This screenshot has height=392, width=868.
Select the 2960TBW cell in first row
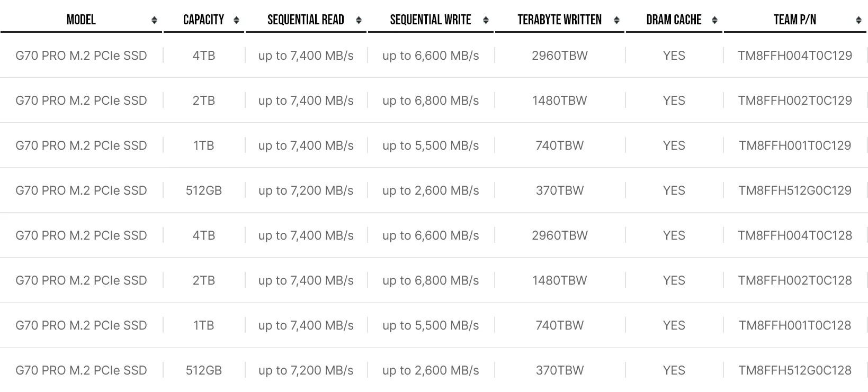pos(560,56)
